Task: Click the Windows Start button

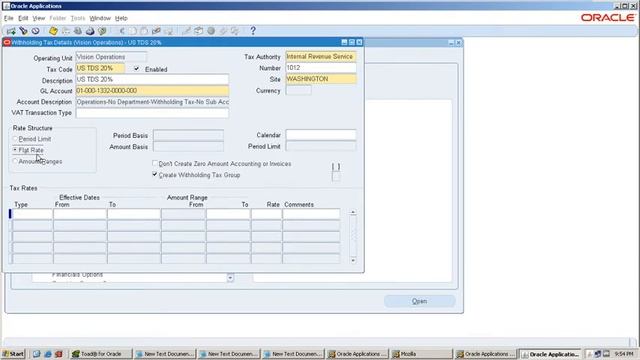Action: 13,354
